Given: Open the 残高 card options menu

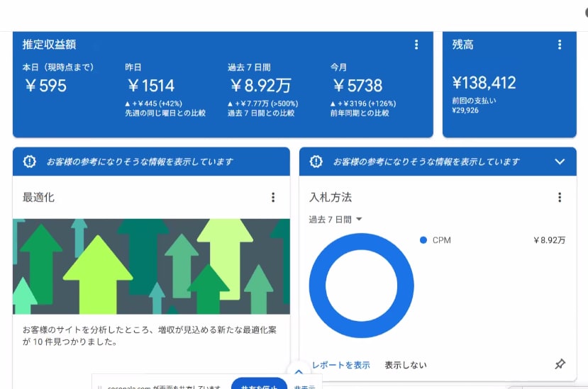Looking at the screenshot, I should (560, 45).
